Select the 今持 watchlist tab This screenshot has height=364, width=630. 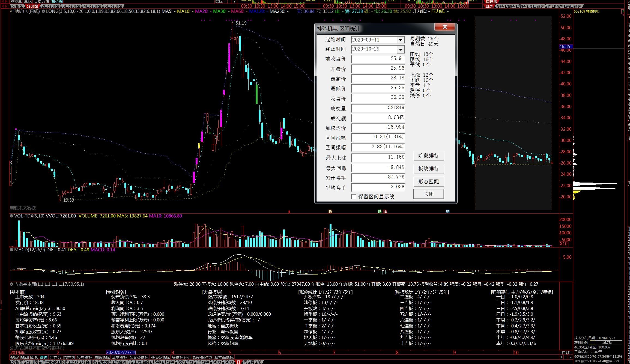click(x=500, y=6)
